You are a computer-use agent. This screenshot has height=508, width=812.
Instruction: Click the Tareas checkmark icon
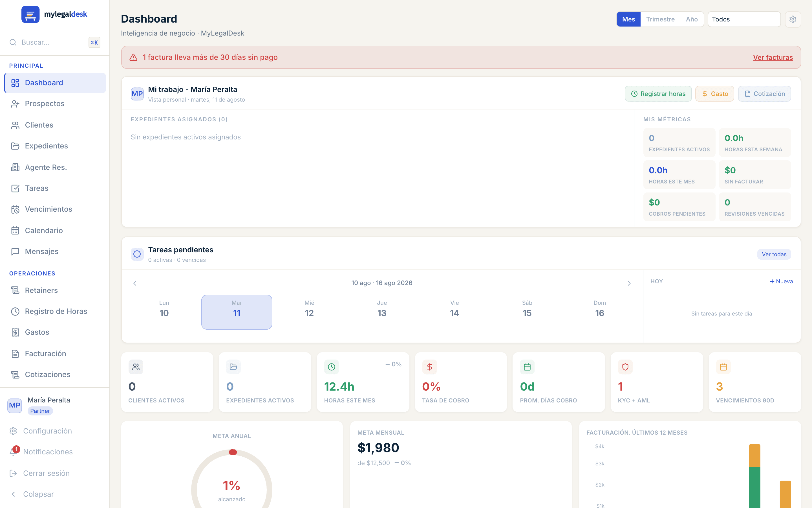point(15,188)
